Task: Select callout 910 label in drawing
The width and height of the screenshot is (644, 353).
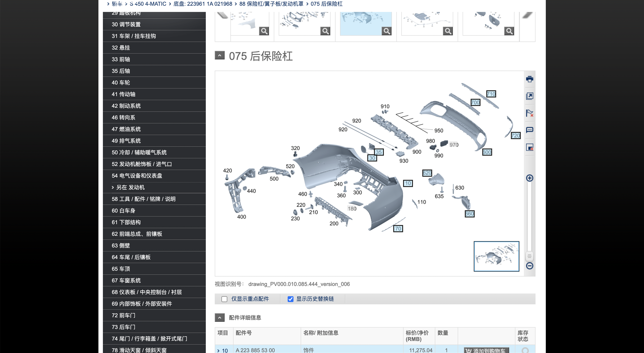Action: point(385,106)
